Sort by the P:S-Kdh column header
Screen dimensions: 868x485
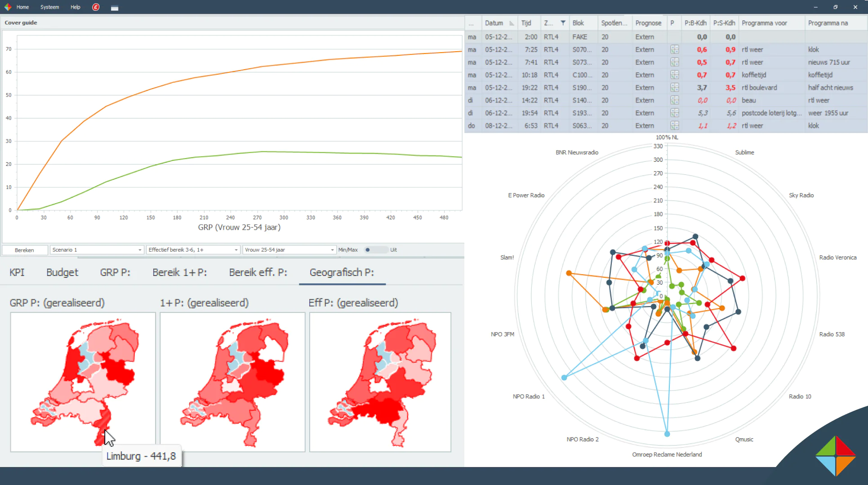(724, 23)
